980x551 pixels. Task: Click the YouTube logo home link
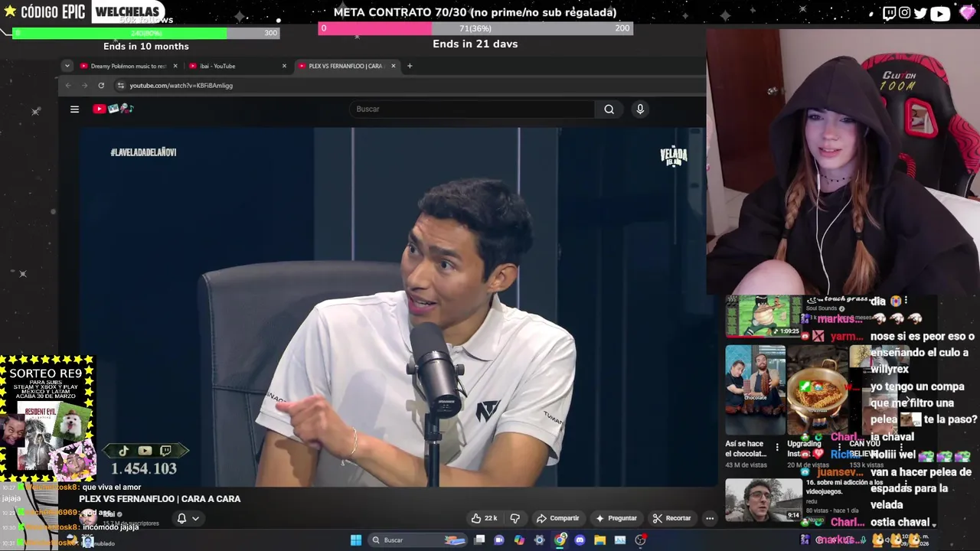[113, 109]
